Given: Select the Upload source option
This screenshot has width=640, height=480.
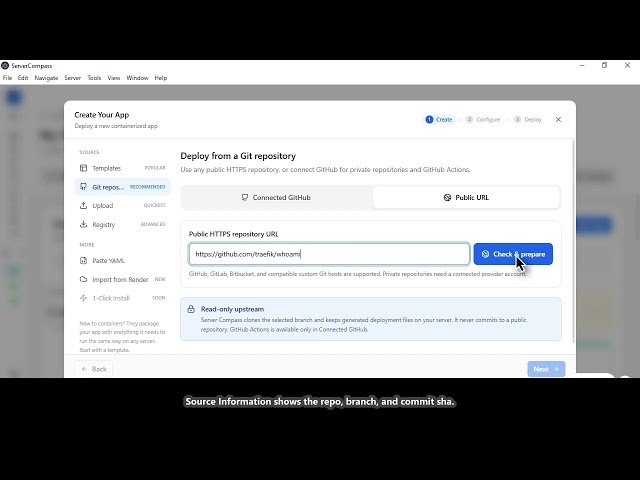Looking at the screenshot, I should (x=122, y=206).
